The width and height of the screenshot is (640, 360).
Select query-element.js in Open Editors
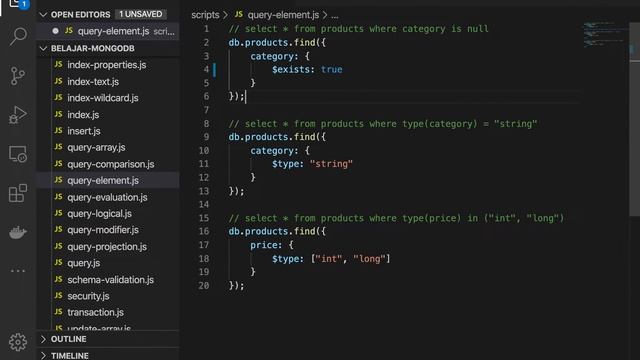point(108,31)
